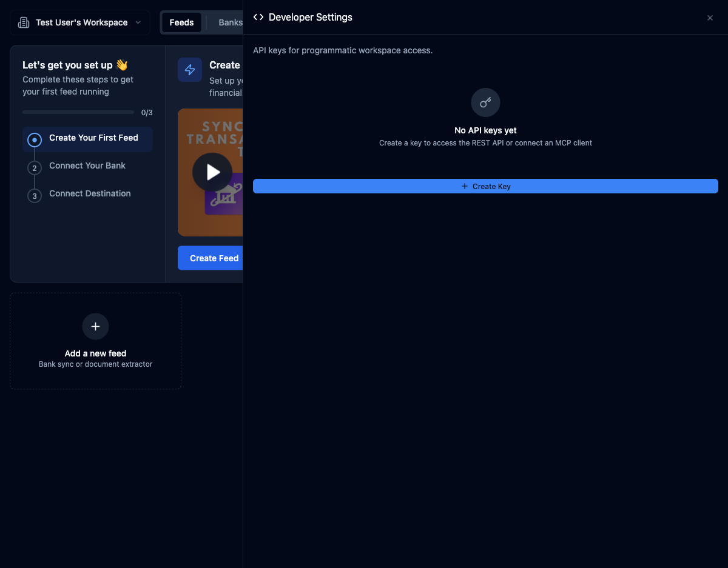Click the code icon beside Developer Settings
Image resolution: width=728 pixels, height=568 pixels.
click(258, 17)
